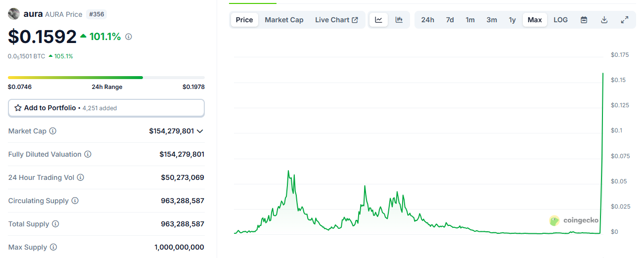Expand the Market Cap dropdown chevron

pyautogui.click(x=200, y=131)
